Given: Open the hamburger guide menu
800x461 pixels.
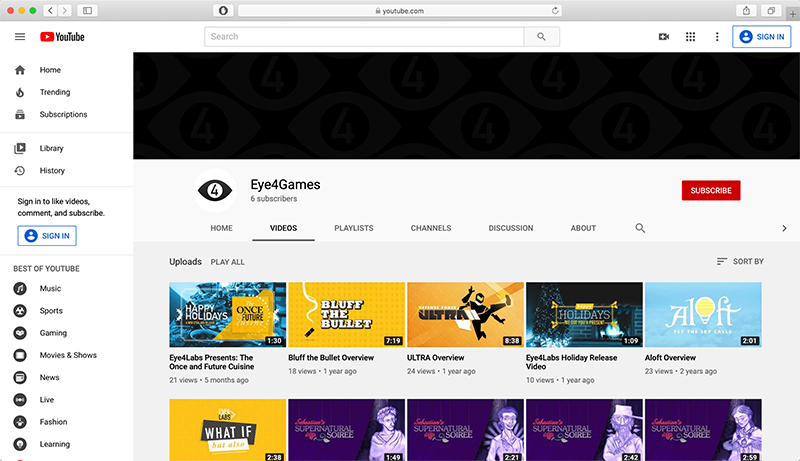Looking at the screenshot, I should tap(20, 37).
